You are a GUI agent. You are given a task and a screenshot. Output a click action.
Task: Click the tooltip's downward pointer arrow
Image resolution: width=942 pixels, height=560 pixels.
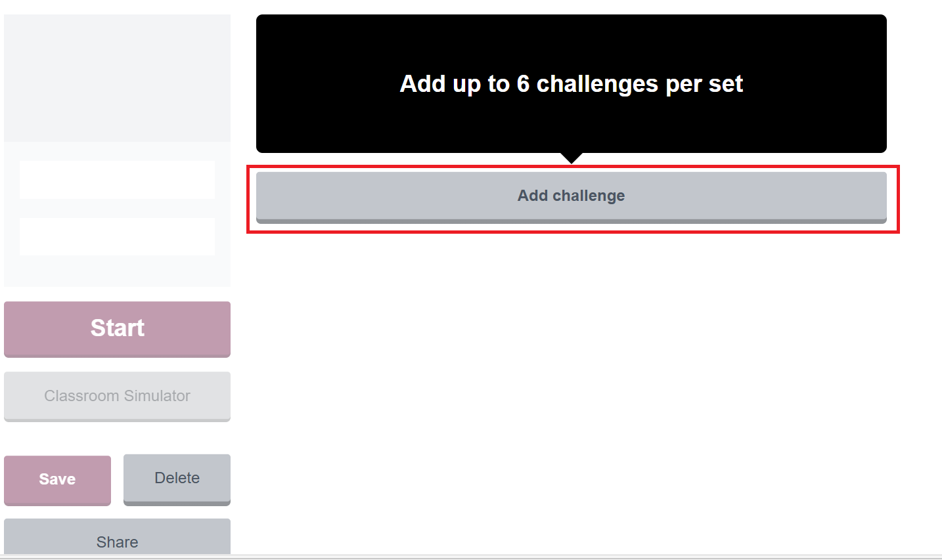tap(572, 158)
